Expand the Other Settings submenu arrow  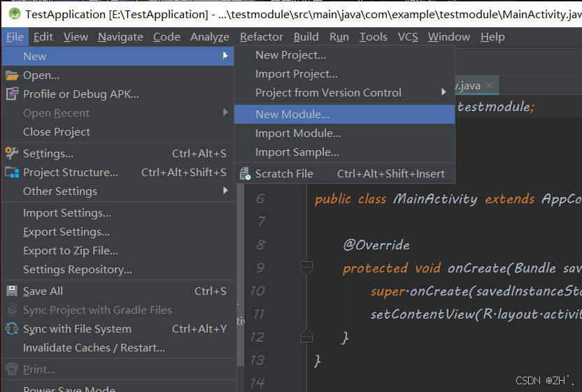click(225, 190)
